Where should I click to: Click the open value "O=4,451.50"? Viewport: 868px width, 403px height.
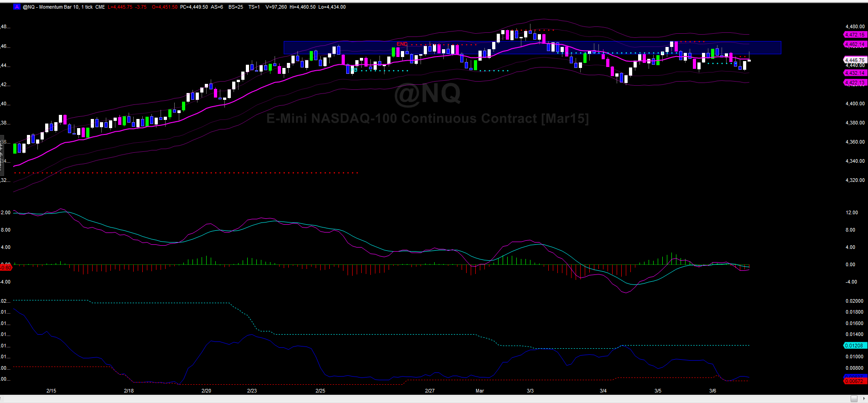pyautogui.click(x=165, y=7)
